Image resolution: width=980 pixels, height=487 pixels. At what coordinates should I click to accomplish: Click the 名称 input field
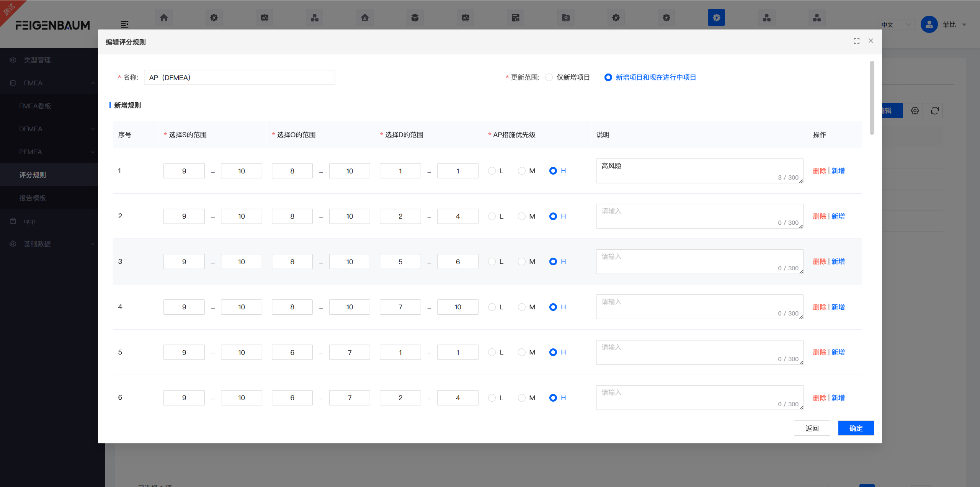coord(239,77)
